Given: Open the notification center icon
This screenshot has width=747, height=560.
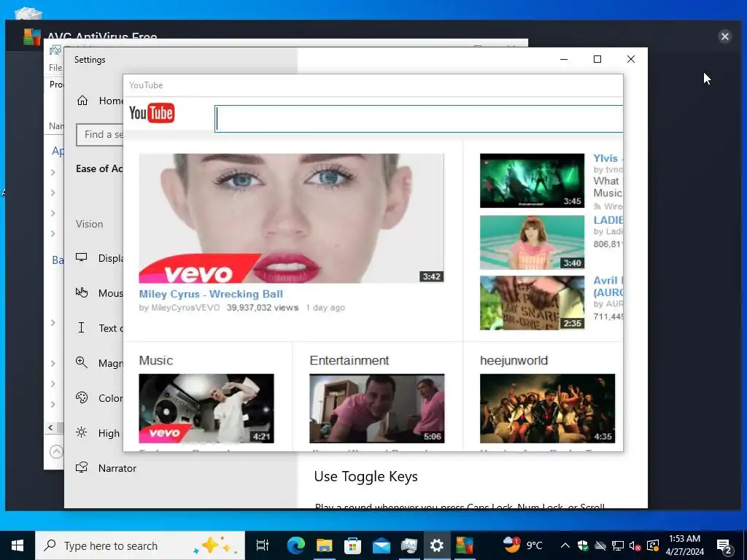Looking at the screenshot, I should coord(724,545).
